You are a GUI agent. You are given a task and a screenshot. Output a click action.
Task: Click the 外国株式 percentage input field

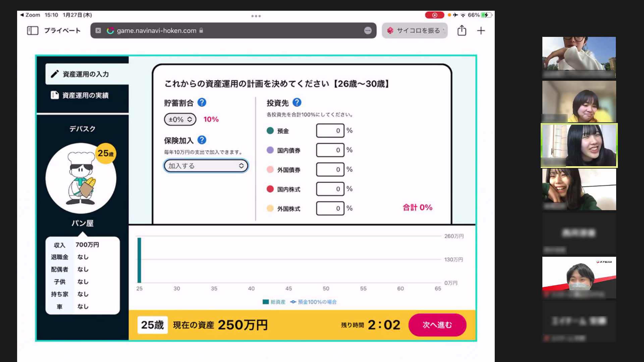click(x=330, y=208)
